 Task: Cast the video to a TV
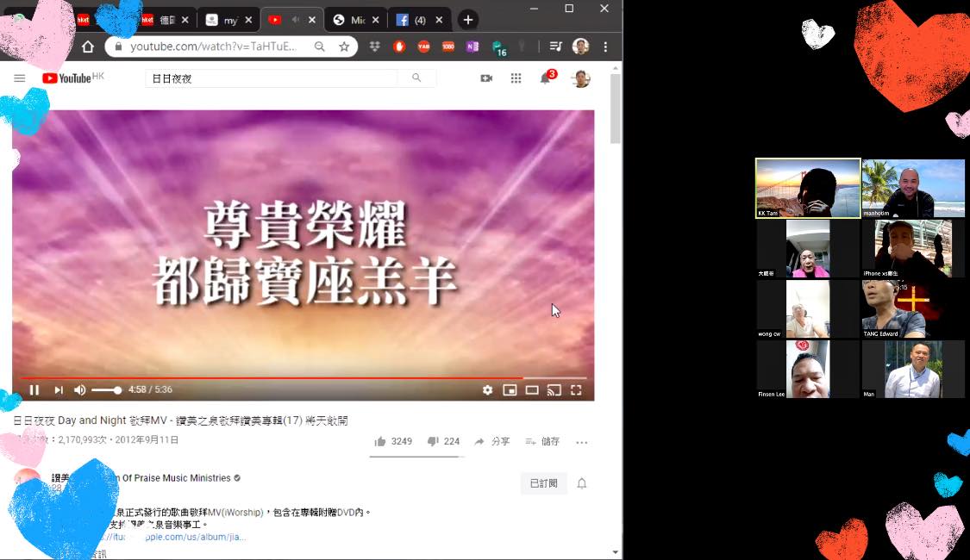tap(554, 390)
